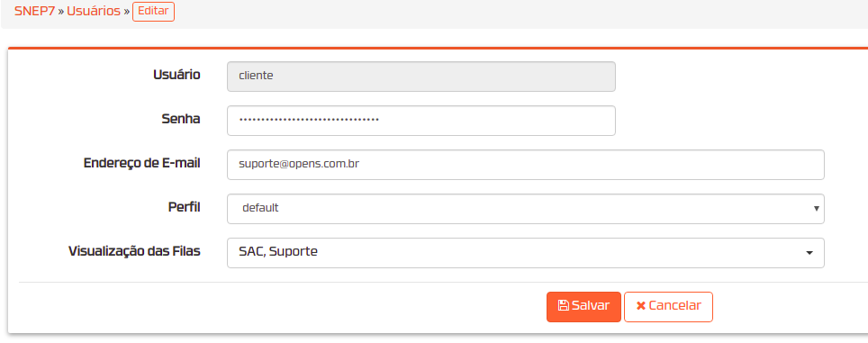Open the SAC, Suporte queue selector
This screenshot has height=343, width=868.
(x=525, y=253)
